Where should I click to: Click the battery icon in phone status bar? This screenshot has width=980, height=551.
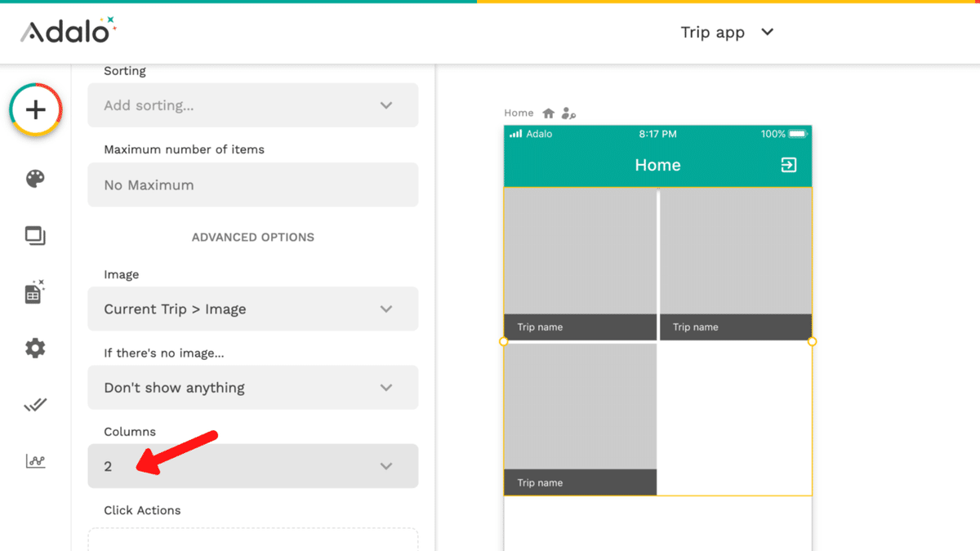[798, 134]
